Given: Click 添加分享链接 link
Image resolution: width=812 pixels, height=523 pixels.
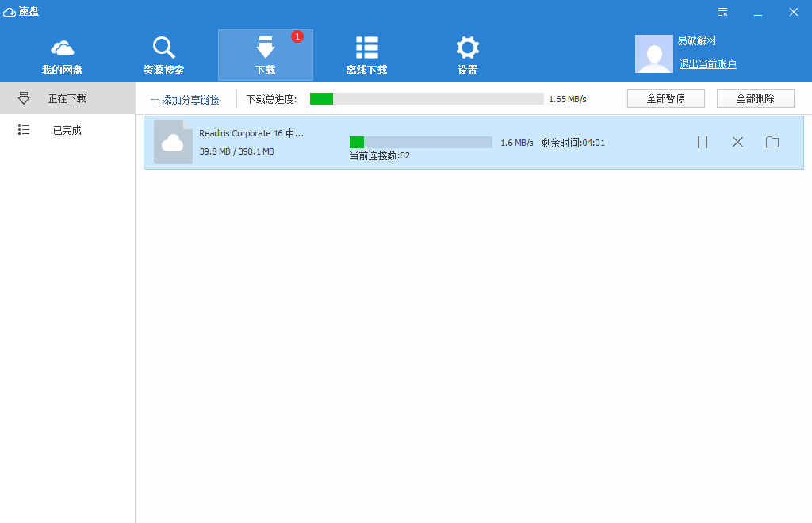Looking at the screenshot, I should [x=185, y=100].
